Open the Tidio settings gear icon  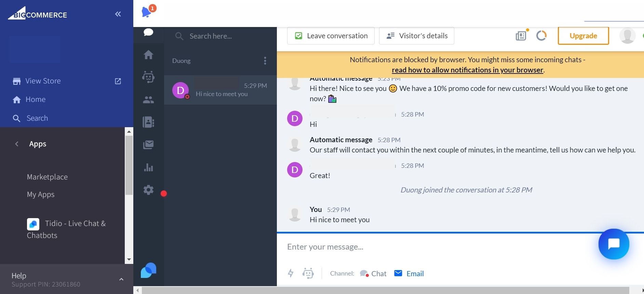pyautogui.click(x=148, y=190)
